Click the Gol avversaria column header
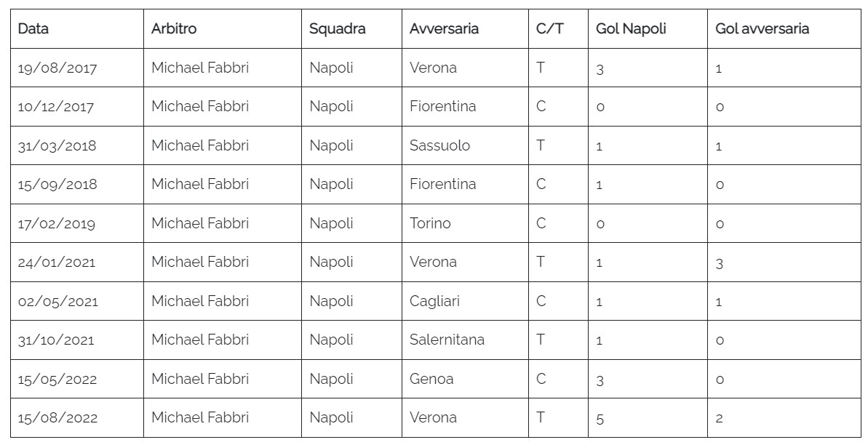Screen dimensions: 868x445 tap(763, 29)
